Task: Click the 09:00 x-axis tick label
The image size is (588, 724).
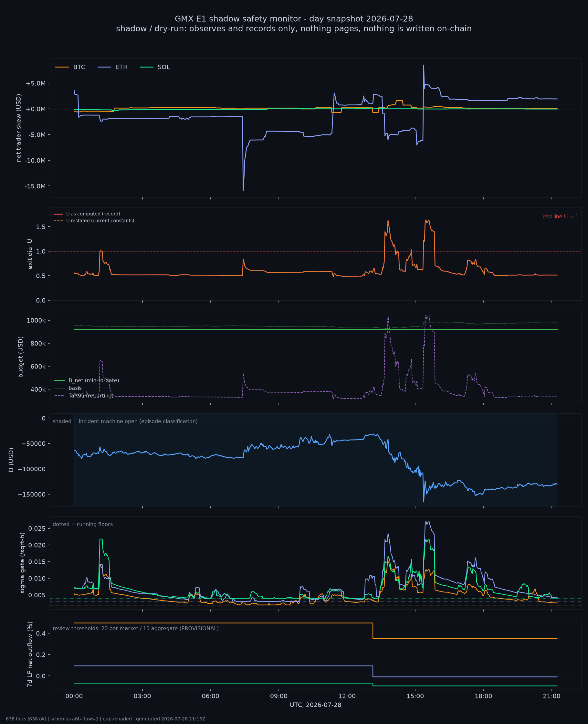Action: point(279,696)
